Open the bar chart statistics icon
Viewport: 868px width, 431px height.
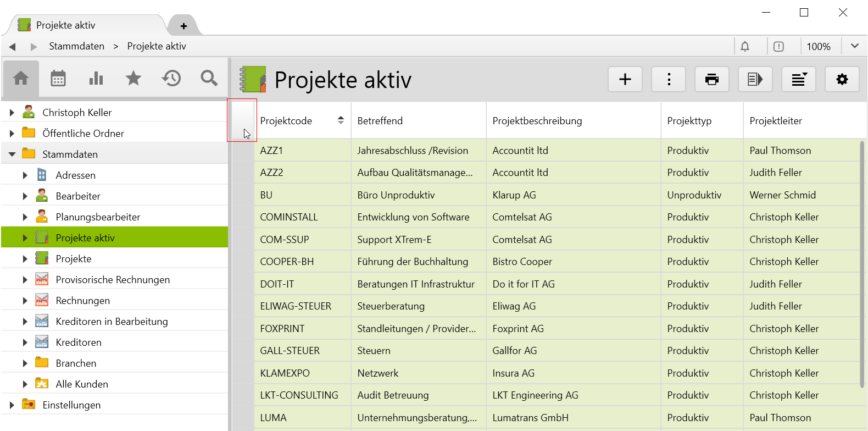[x=96, y=79]
